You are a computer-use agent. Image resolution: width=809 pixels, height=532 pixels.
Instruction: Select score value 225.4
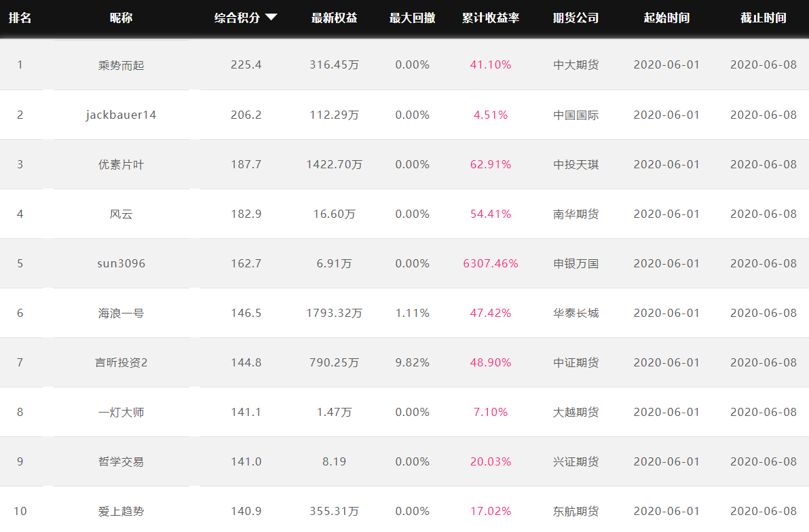pos(246,65)
